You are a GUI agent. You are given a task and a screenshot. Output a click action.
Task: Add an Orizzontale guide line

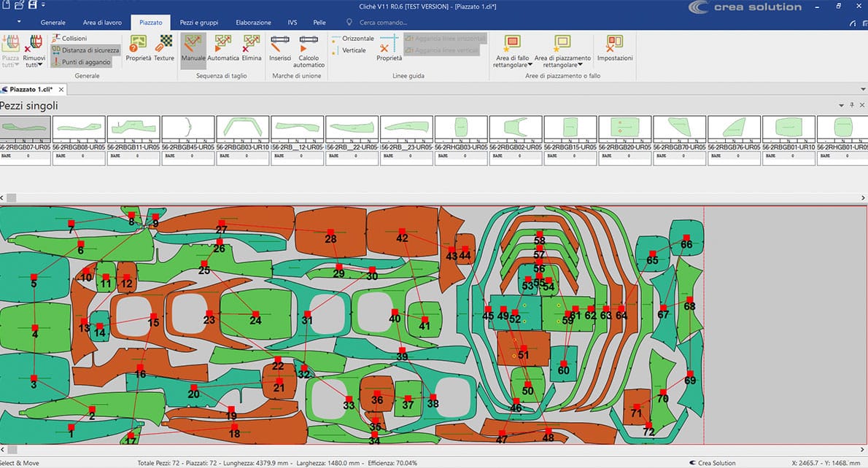(x=353, y=39)
